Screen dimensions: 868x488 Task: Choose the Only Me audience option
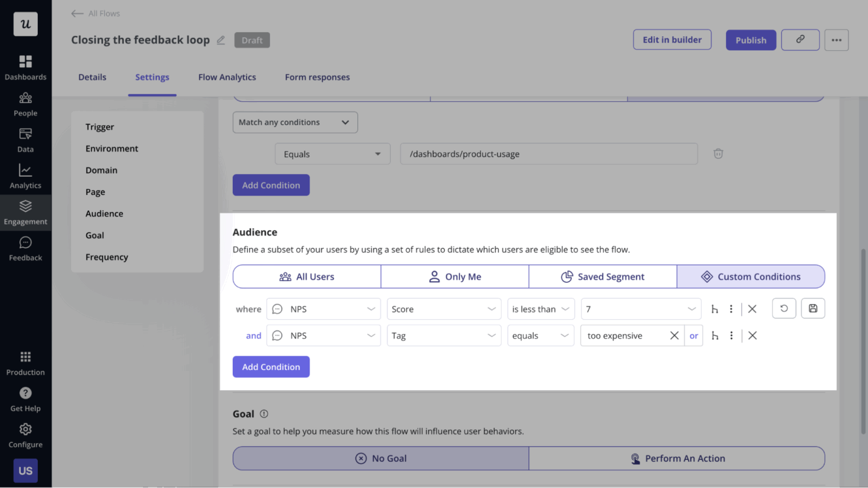click(455, 277)
